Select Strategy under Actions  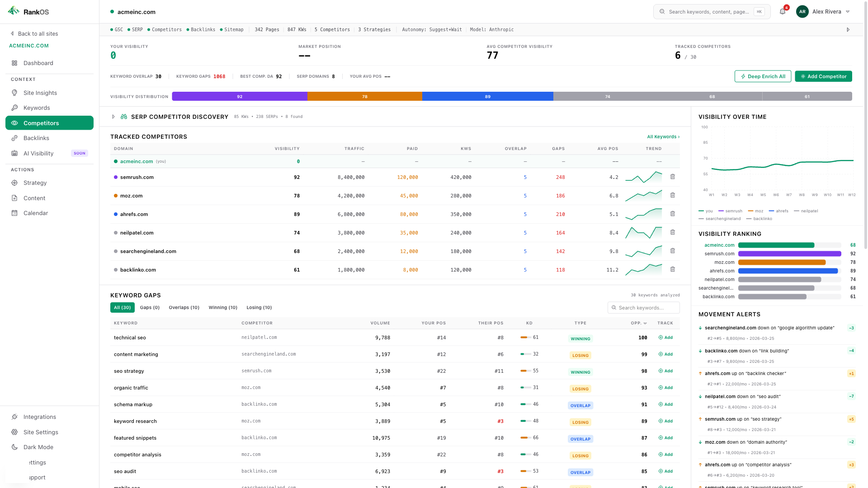35,183
